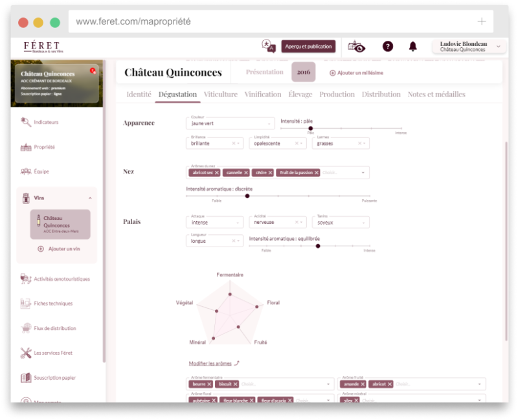Click the browser address bar showing www.feret.com/mapropriété
Screen dimensions: 518x420
click(281, 21)
